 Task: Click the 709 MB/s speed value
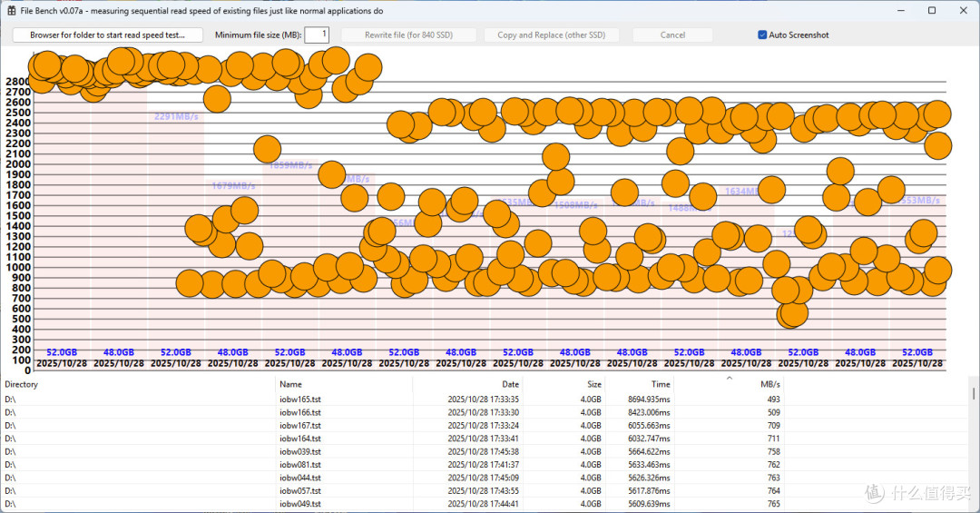[x=774, y=426]
